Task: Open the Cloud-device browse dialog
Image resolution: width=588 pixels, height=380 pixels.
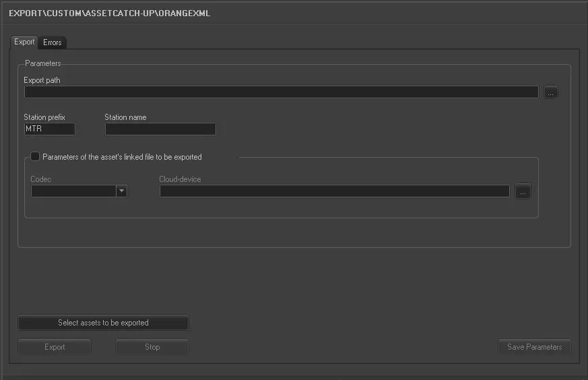Action: (523, 191)
